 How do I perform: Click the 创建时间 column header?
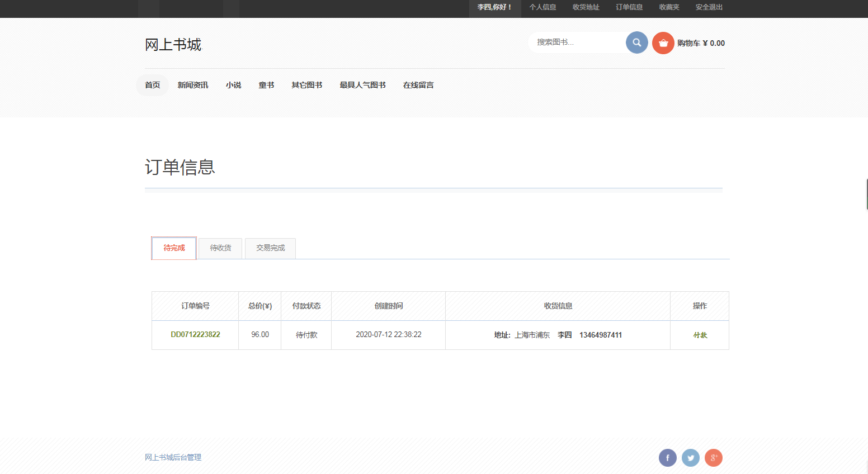point(389,306)
